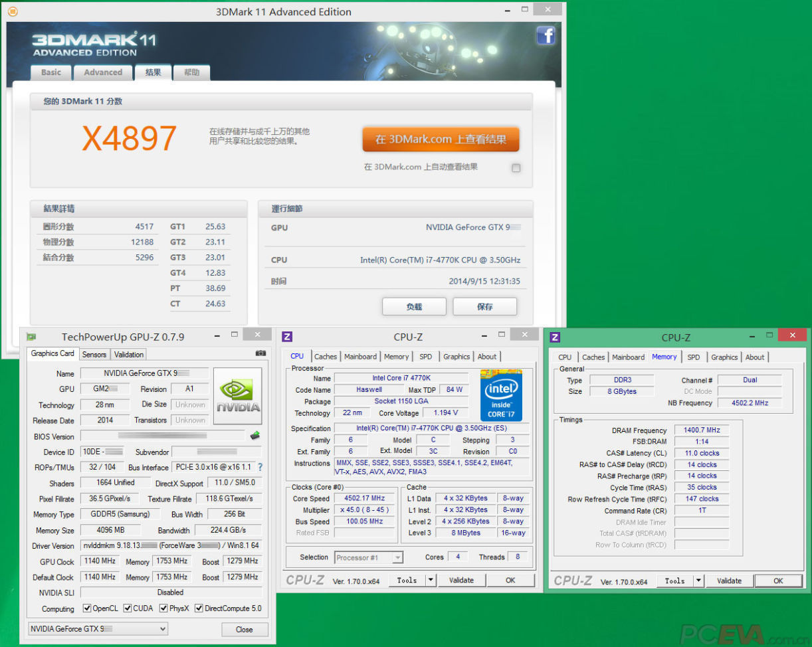Click the Close button in GPU-Z
The height and width of the screenshot is (647, 812).
[x=245, y=629]
